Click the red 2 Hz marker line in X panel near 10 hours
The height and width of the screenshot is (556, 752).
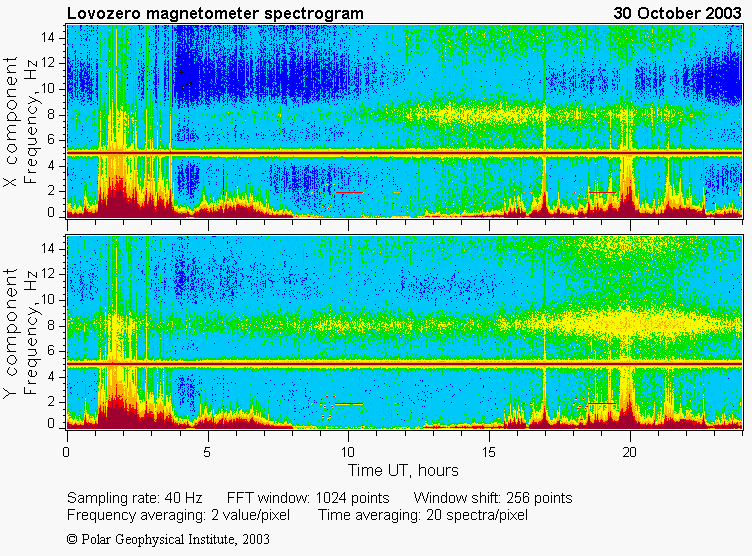[349, 191]
